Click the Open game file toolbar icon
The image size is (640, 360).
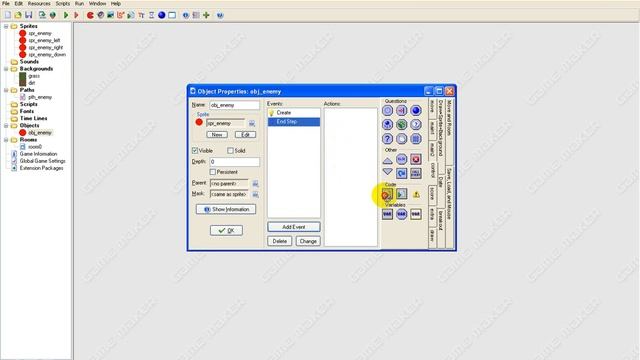[18, 15]
